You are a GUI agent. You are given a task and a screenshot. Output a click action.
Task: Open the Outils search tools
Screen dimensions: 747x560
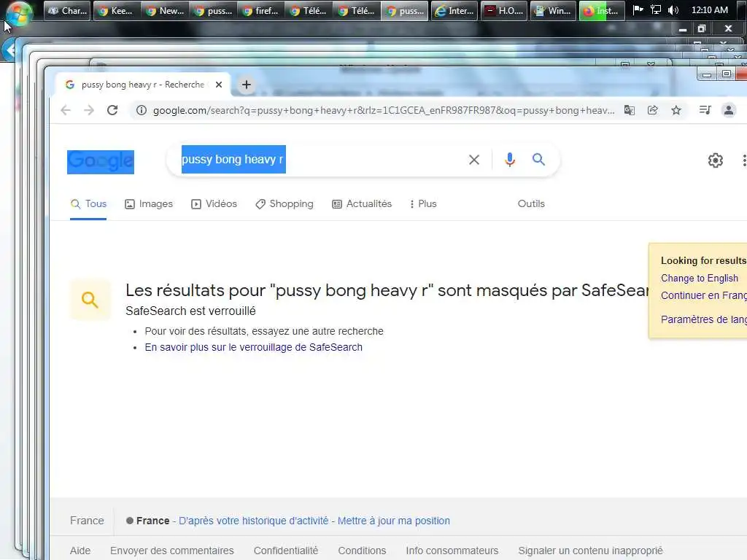tap(531, 204)
